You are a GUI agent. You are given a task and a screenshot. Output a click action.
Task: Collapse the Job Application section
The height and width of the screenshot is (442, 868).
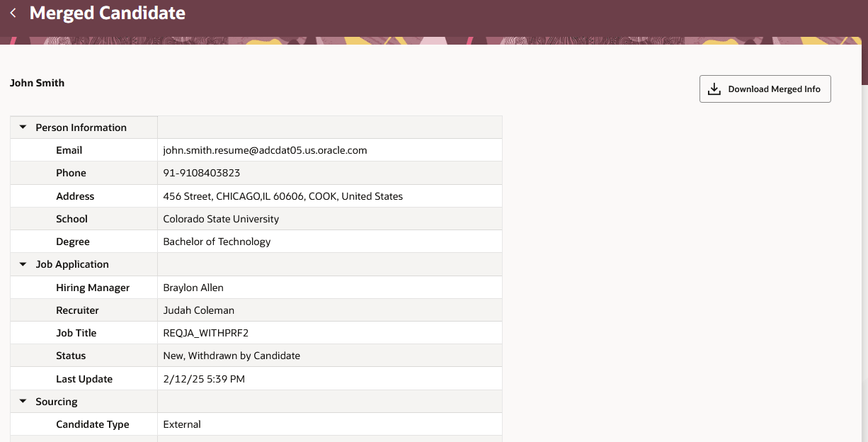click(x=23, y=264)
